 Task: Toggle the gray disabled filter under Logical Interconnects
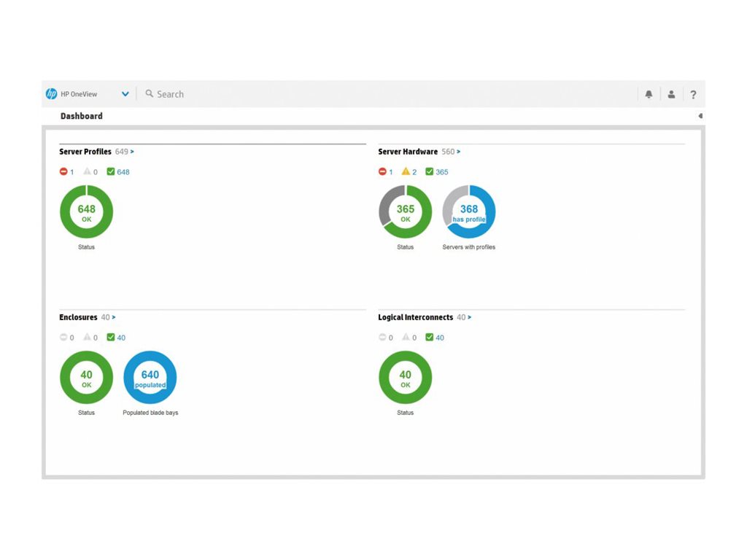point(382,338)
